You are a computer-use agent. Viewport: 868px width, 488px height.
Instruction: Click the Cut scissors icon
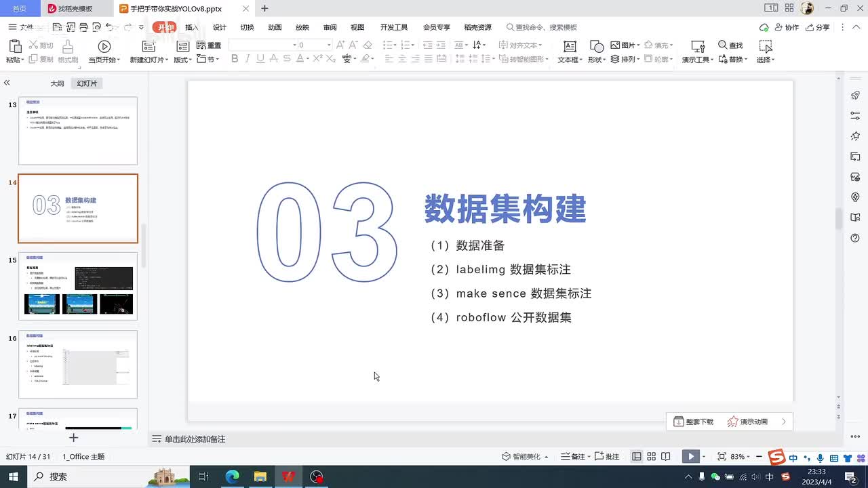point(33,45)
